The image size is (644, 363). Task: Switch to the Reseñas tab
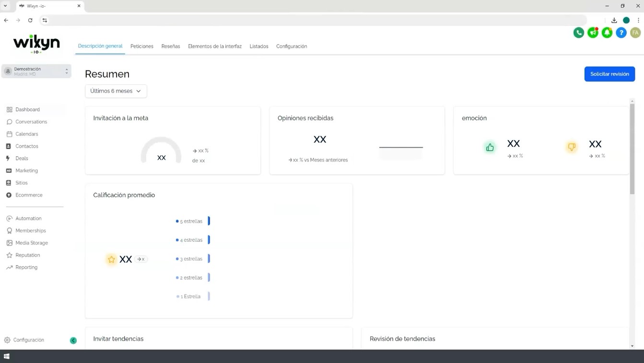[x=171, y=47]
